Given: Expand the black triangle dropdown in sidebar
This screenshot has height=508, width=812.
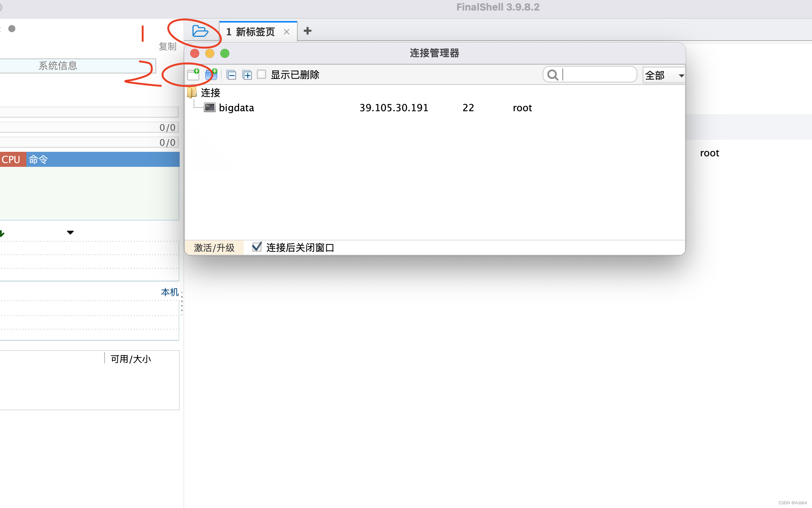Looking at the screenshot, I should point(70,233).
